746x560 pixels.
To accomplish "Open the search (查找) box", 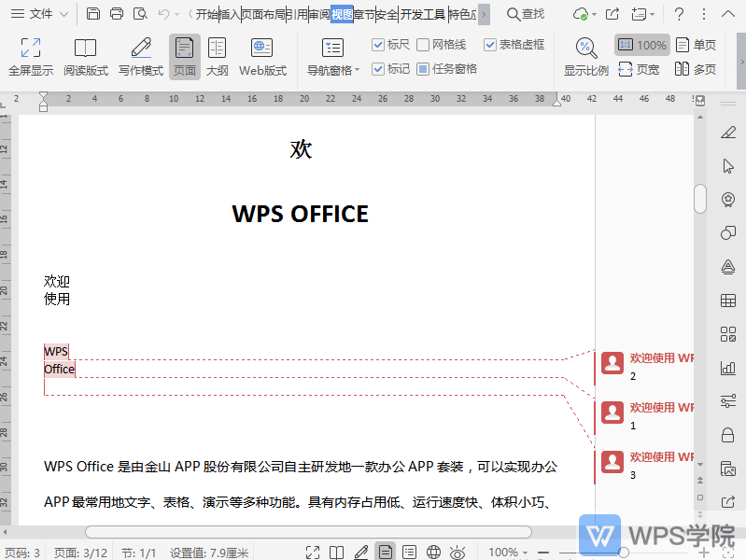I will point(526,14).
